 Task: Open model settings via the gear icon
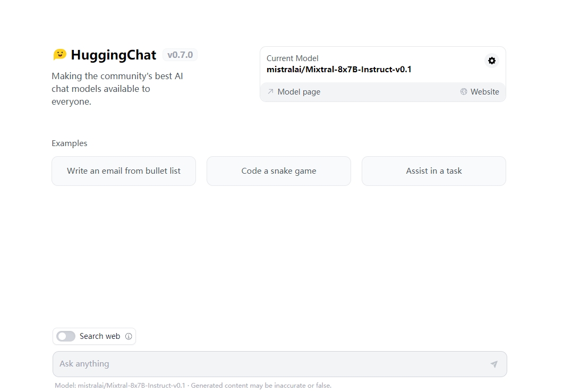(x=492, y=61)
